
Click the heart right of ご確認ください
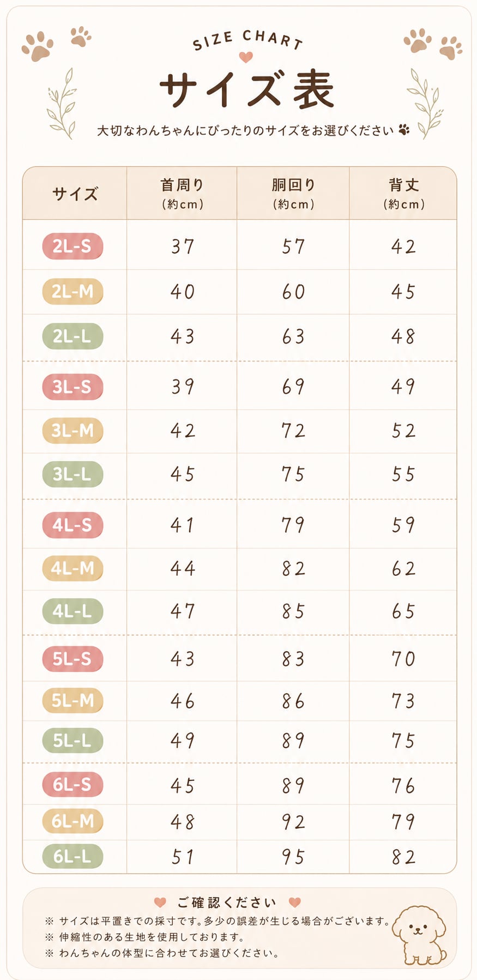pos(295,902)
